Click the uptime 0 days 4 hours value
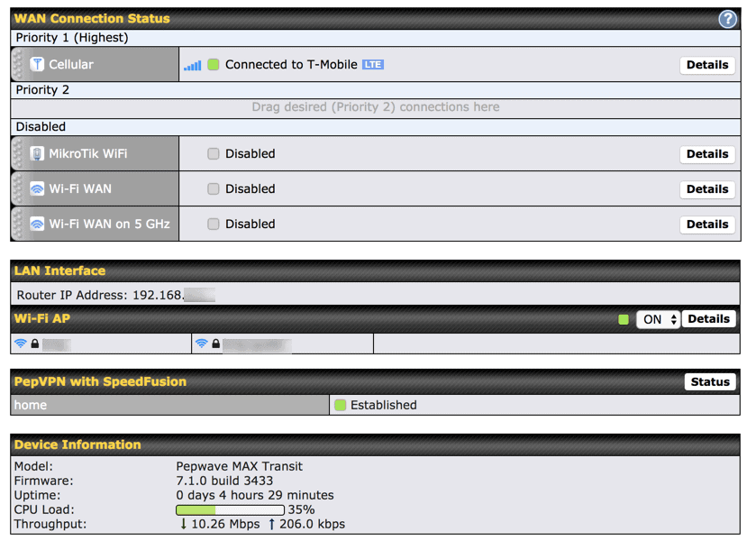The height and width of the screenshot is (550, 756). click(255, 496)
